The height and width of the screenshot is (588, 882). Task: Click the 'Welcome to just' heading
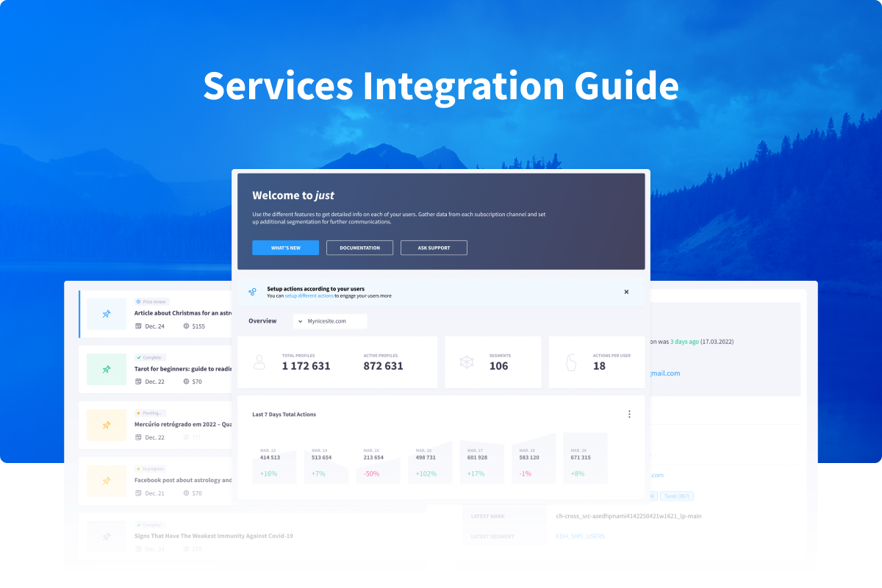293,196
